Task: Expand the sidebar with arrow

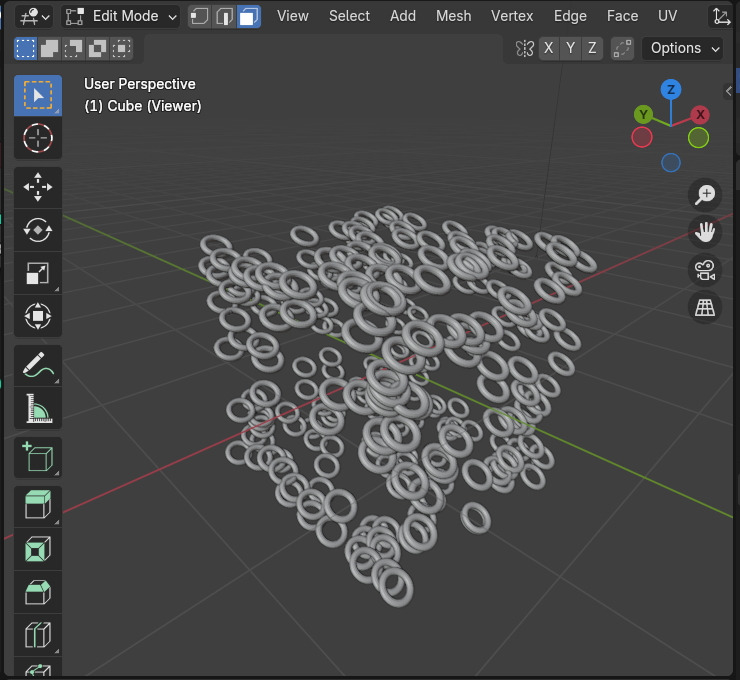Action: [729, 91]
